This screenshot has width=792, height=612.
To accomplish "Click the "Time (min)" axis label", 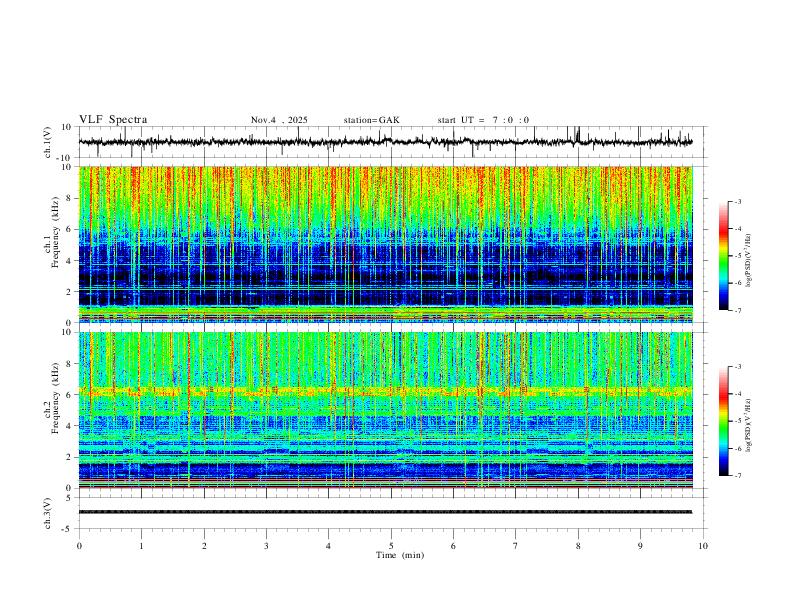I will [400, 555].
